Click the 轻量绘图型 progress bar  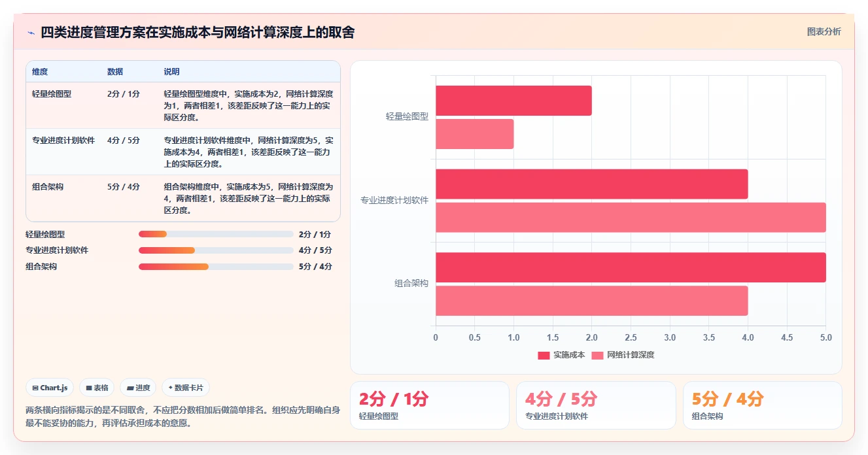tap(216, 234)
